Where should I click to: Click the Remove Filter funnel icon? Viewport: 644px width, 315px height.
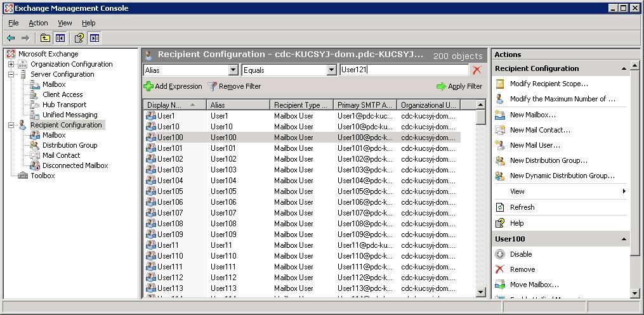point(212,86)
